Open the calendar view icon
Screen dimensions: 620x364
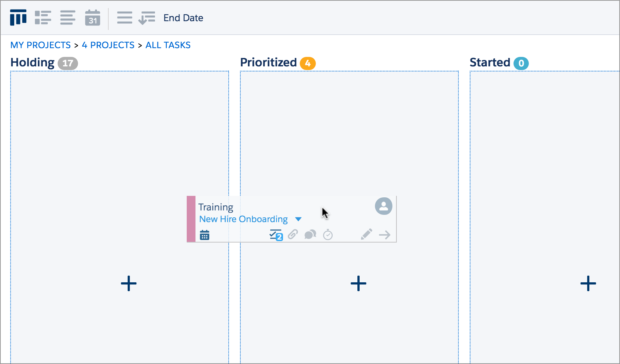click(x=93, y=18)
